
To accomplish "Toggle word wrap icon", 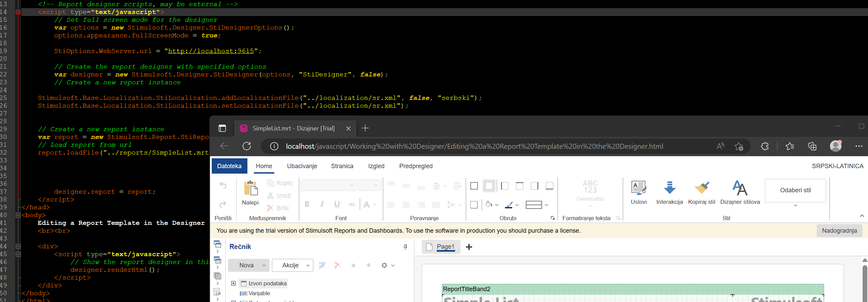I will 458,186.
